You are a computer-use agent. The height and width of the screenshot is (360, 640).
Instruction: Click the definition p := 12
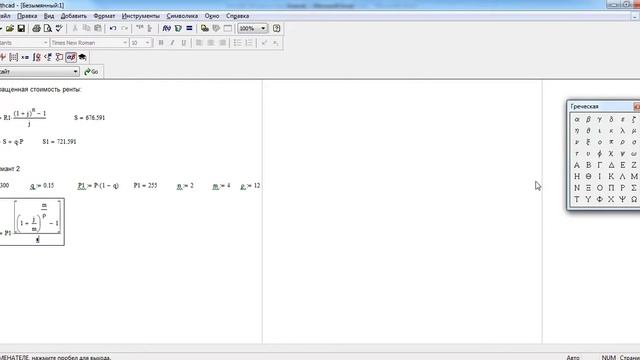250,186
